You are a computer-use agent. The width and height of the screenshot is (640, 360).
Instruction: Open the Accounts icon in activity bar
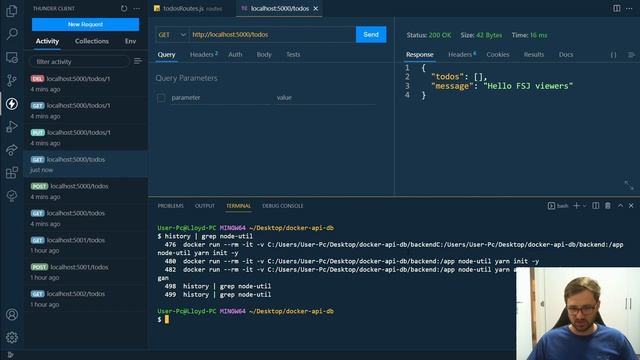pos(12,315)
